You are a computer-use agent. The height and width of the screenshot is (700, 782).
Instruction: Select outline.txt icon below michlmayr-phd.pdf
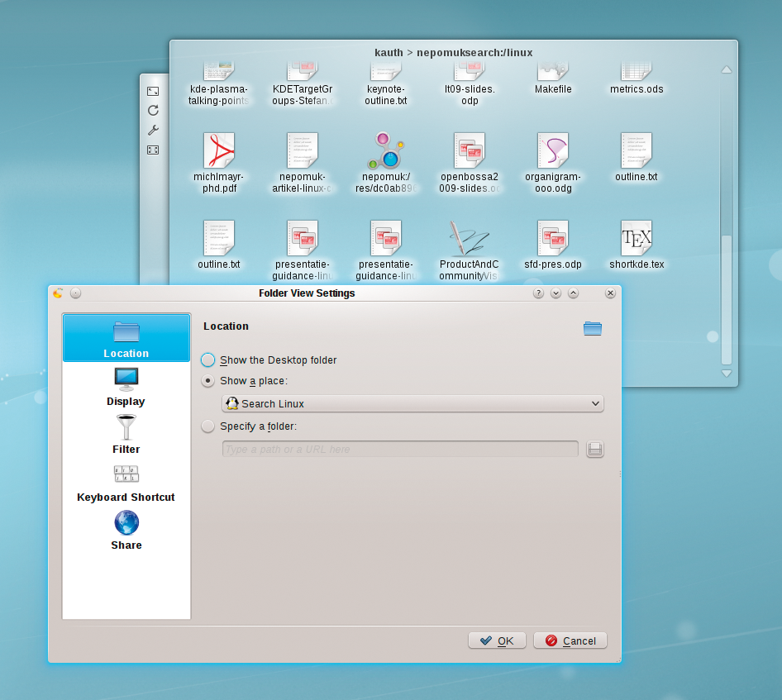[219, 238]
